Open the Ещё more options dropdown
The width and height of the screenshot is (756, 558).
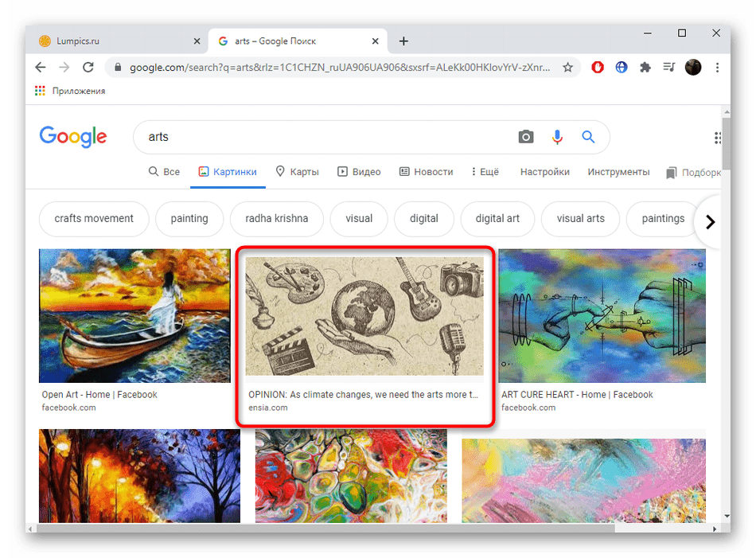[485, 172]
